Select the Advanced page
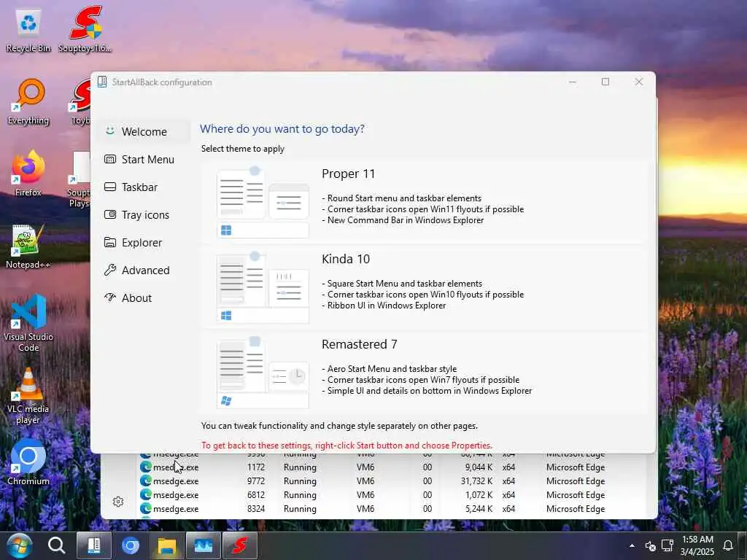Image resolution: width=747 pixels, height=560 pixels. (x=143, y=270)
